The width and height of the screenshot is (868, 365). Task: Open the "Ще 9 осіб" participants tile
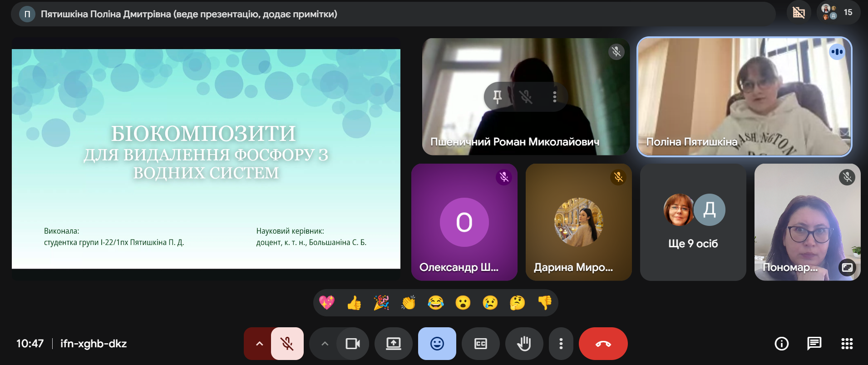coord(693,222)
